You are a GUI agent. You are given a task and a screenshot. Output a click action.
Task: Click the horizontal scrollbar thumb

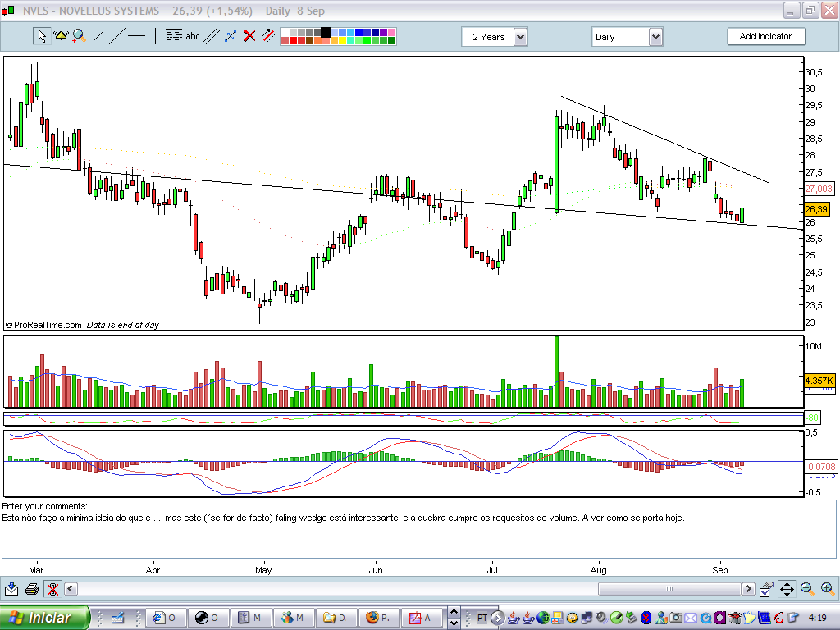tap(669, 589)
